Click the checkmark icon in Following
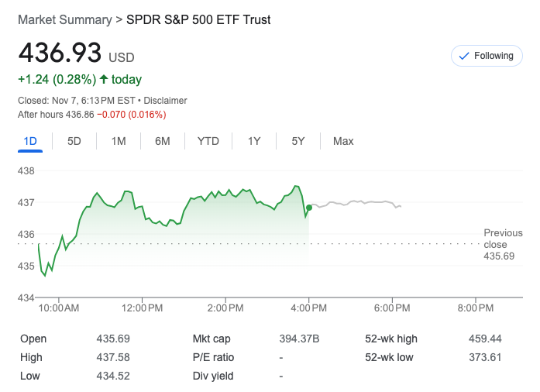 [465, 56]
